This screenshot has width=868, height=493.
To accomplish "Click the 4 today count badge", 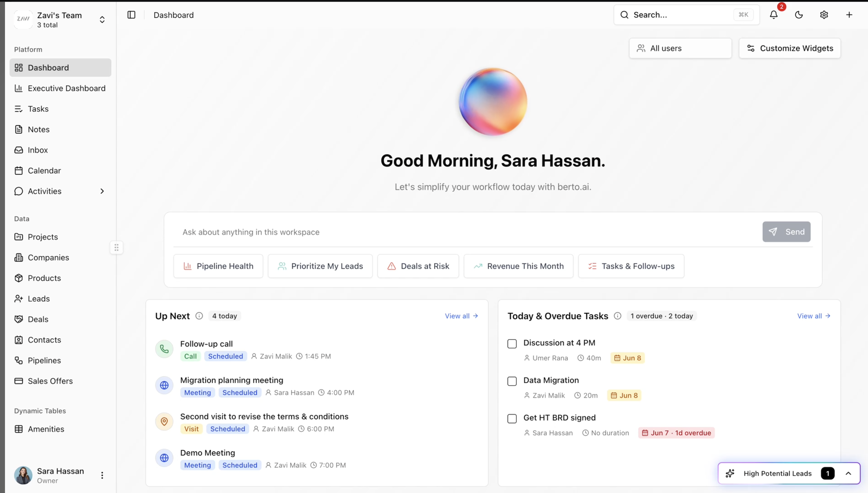I will pos(224,316).
